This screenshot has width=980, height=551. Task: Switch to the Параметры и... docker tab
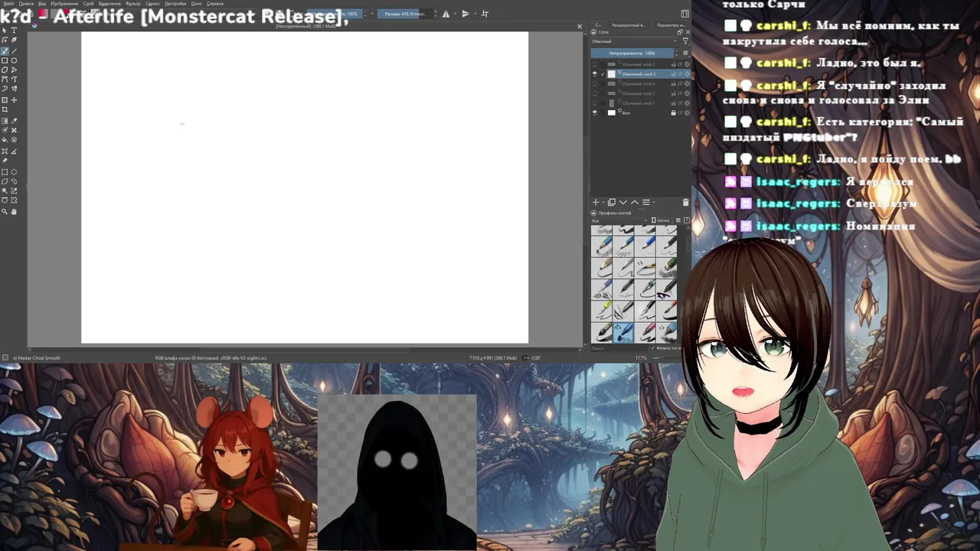pyautogui.click(x=671, y=25)
